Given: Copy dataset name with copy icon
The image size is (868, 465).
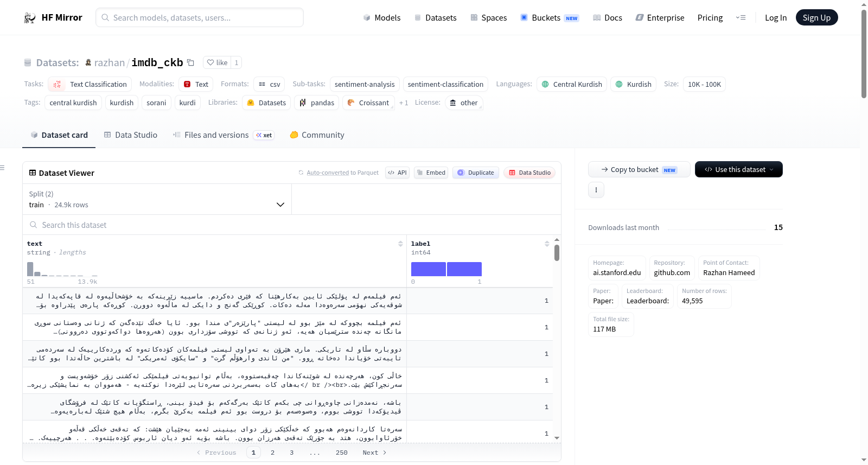Looking at the screenshot, I should 190,62.
